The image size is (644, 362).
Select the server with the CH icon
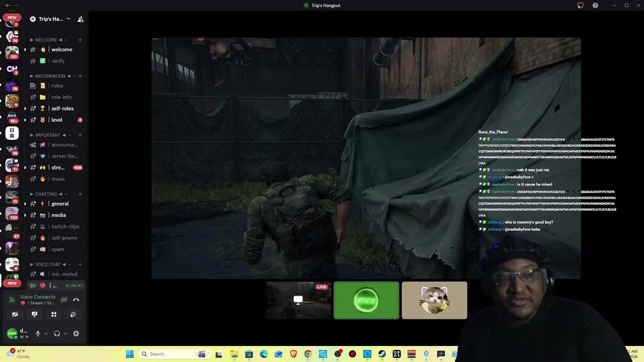coord(12,69)
